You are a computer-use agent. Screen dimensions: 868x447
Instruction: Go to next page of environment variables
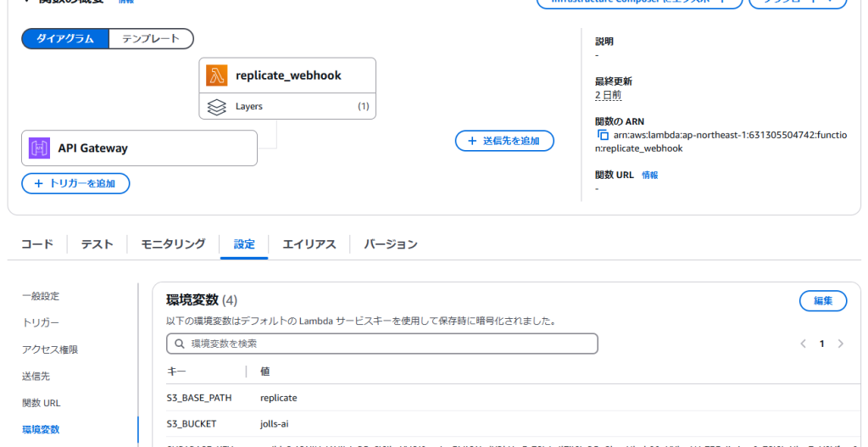pyautogui.click(x=840, y=344)
